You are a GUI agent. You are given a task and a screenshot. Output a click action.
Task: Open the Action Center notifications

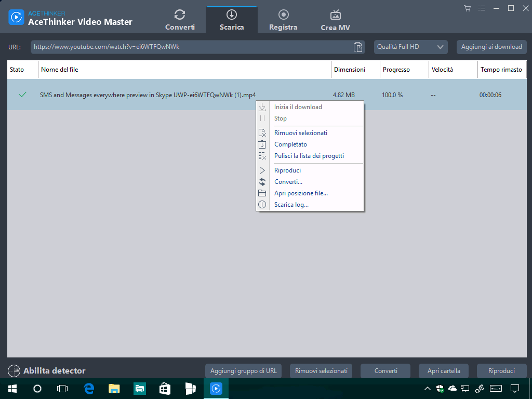(515, 389)
